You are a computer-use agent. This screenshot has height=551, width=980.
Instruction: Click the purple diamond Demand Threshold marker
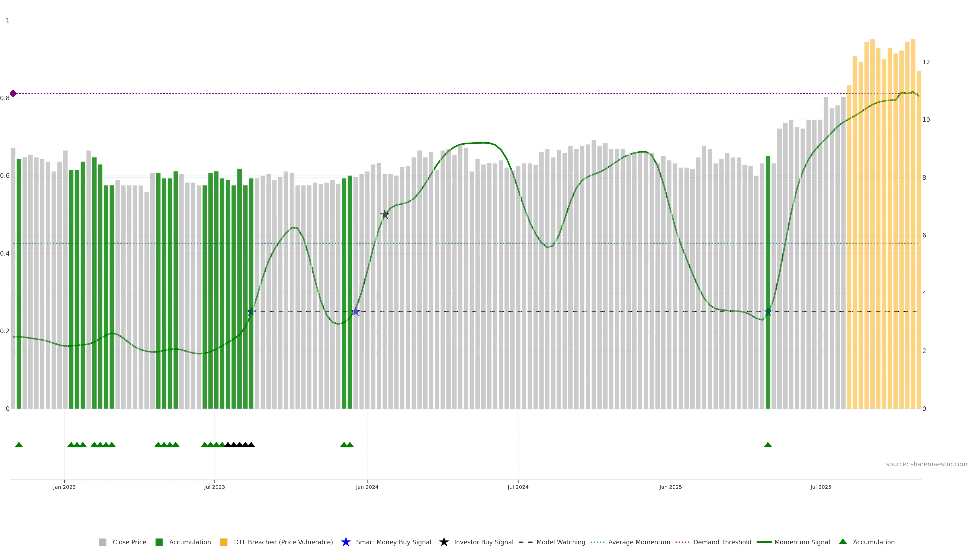13,93
